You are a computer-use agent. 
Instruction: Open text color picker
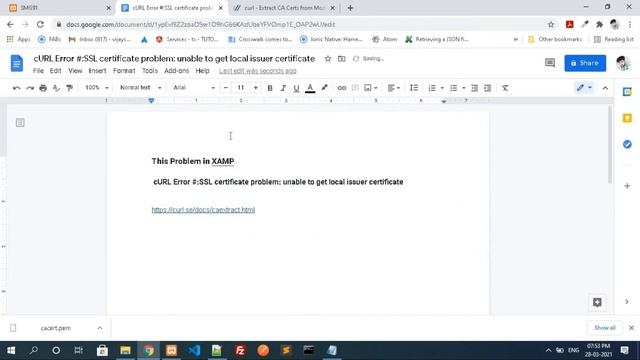click(x=310, y=88)
